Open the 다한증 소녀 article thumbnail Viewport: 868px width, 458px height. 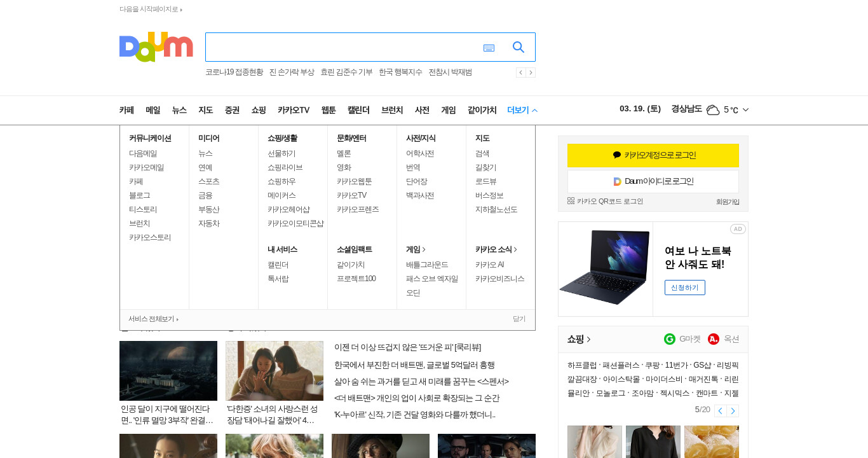tap(275, 371)
